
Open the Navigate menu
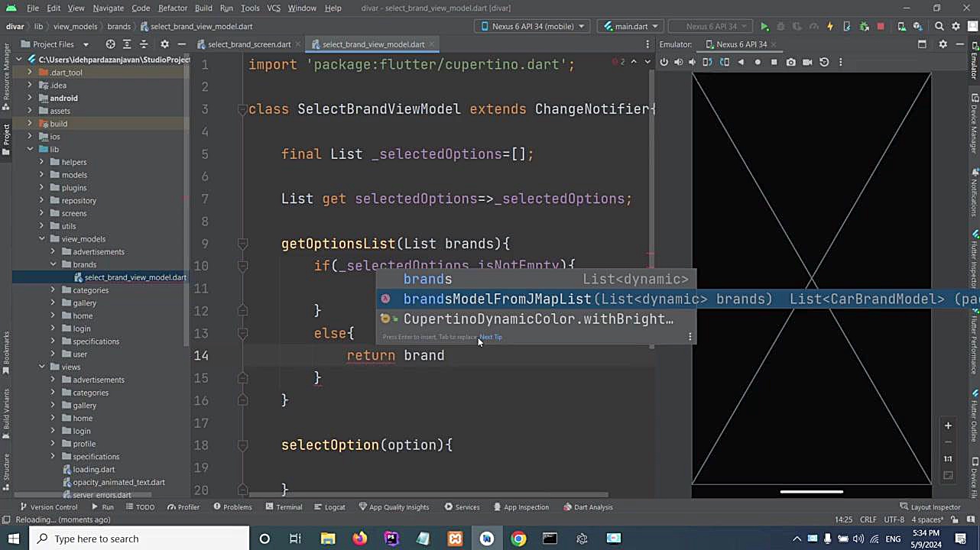point(108,8)
